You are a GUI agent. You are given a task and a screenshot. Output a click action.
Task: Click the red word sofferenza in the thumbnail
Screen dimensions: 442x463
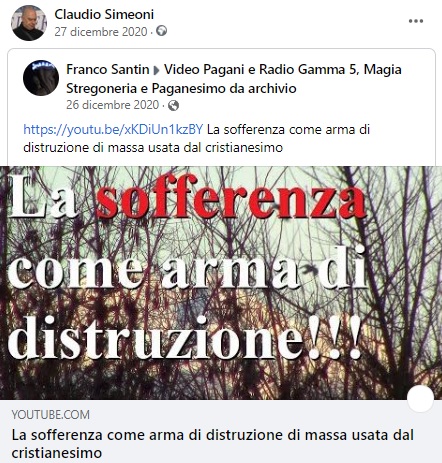[x=231, y=199]
